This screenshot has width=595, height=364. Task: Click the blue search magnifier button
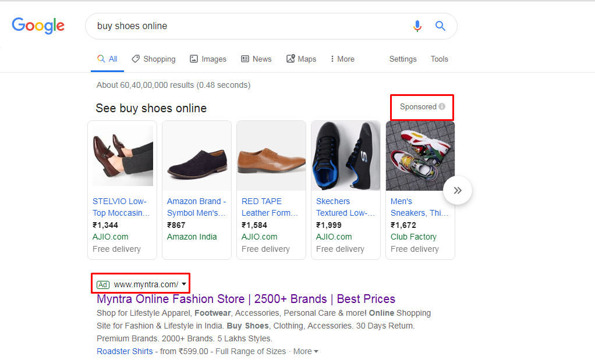(x=440, y=26)
